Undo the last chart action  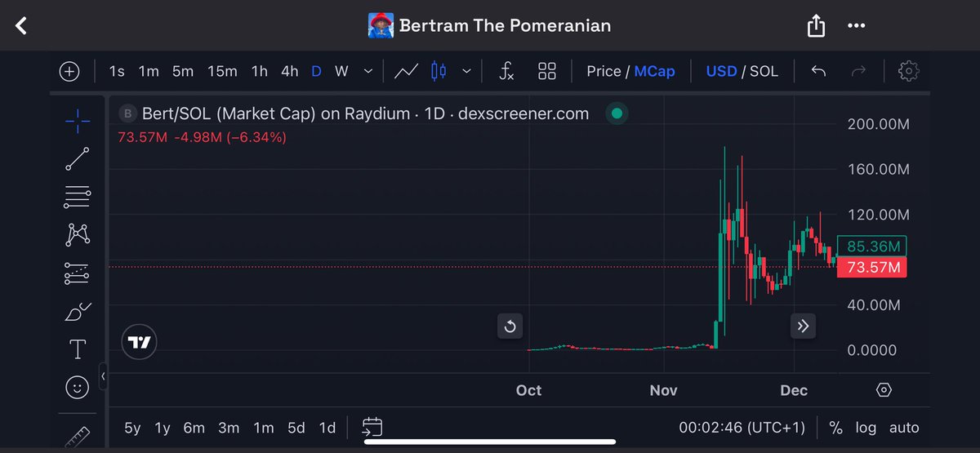(818, 71)
